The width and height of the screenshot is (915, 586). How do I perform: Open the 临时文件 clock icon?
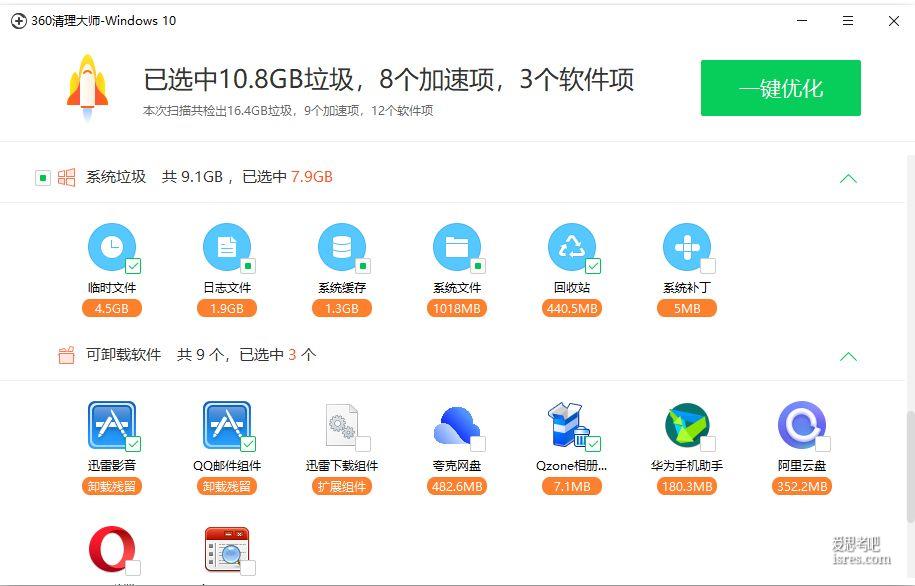click(111, 247)
